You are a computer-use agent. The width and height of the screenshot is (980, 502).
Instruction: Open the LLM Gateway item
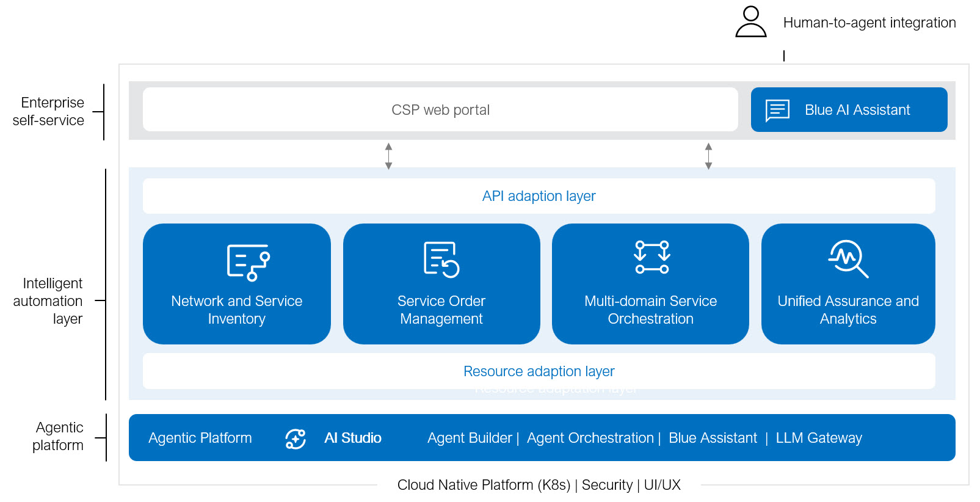click(x=819, y=438)
